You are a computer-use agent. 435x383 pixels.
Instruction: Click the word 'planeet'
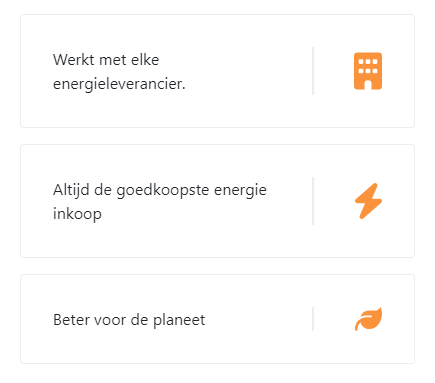[x=179, y=320]
